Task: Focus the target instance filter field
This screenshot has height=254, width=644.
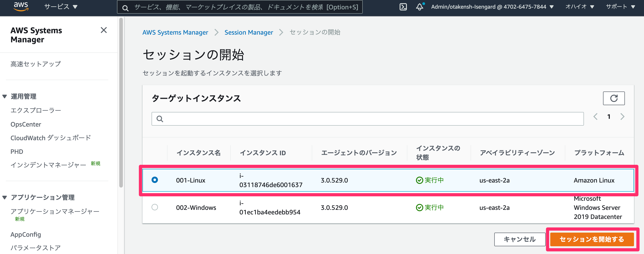Action: point(368,119)
